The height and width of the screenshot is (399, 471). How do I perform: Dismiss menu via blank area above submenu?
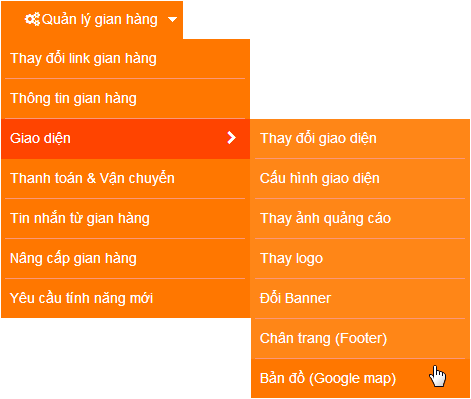pyautogui.click(x=360, y=60)
